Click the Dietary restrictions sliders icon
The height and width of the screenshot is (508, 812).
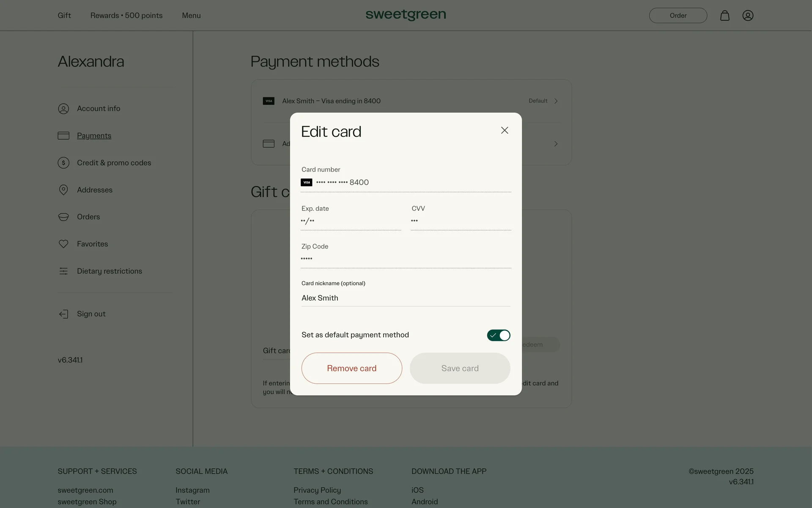point(63,271)
